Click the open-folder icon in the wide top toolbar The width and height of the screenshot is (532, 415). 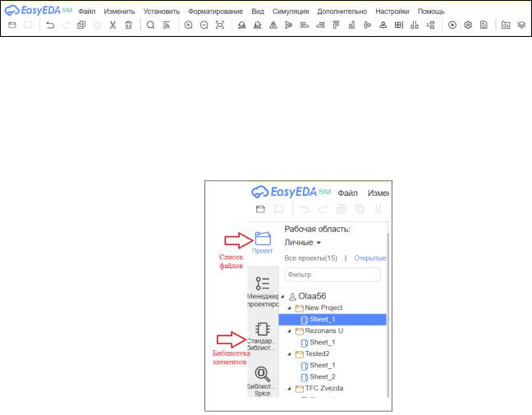(12, 25)
